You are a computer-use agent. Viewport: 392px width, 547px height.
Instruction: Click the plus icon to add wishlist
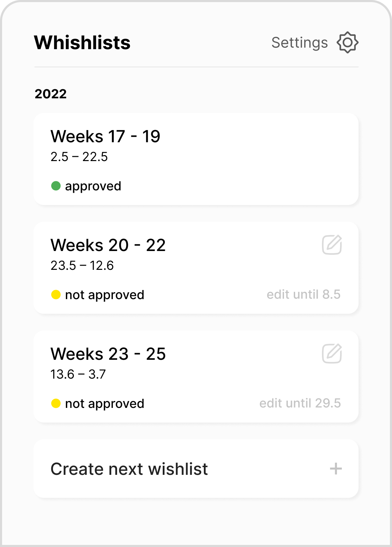336,469
